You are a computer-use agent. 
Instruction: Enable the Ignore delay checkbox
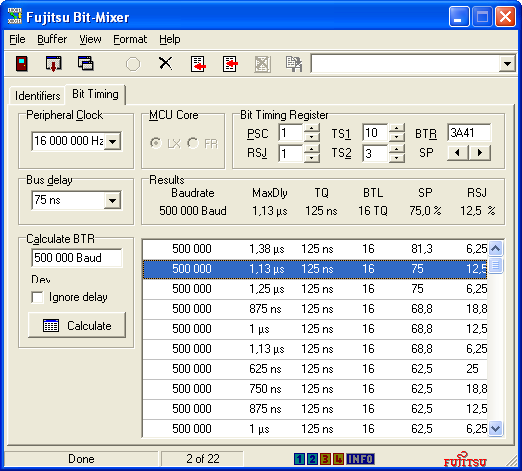37,297
